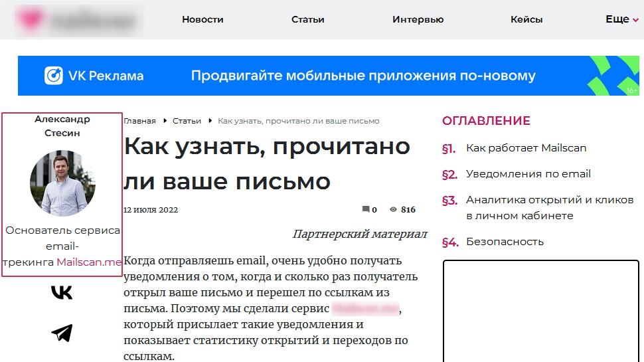644x362 pixels.
Task: Go to the Безопасность section
Action: 505,242
